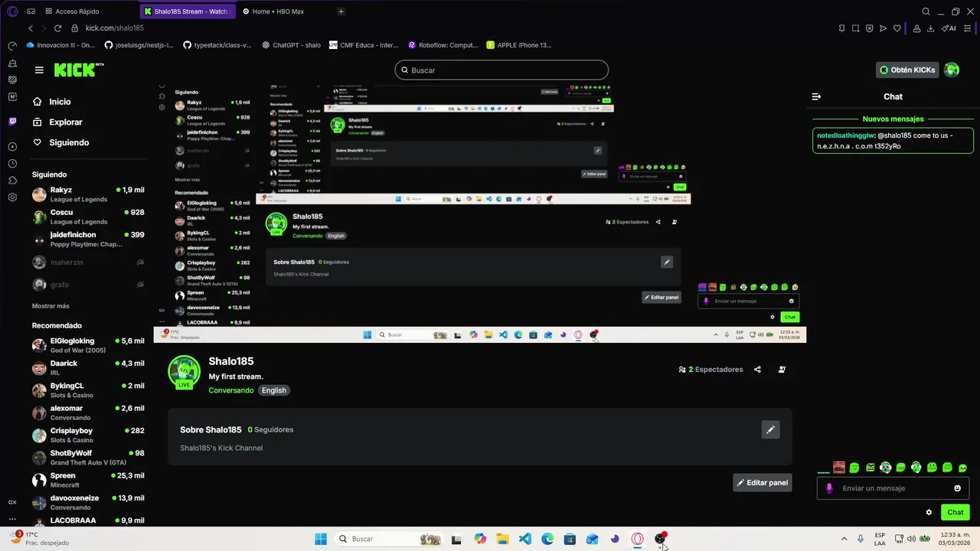Expand following list with Mostrar más
This screenshot has height=551, width=980.
(51, 306)
